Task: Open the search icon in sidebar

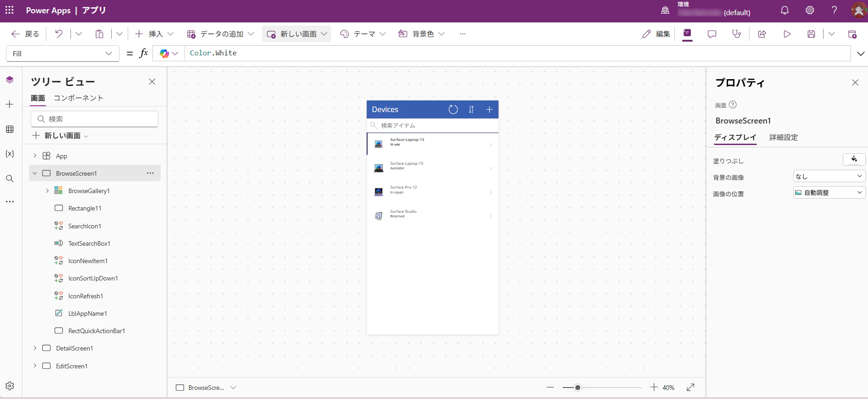Action: coord(10,178)
